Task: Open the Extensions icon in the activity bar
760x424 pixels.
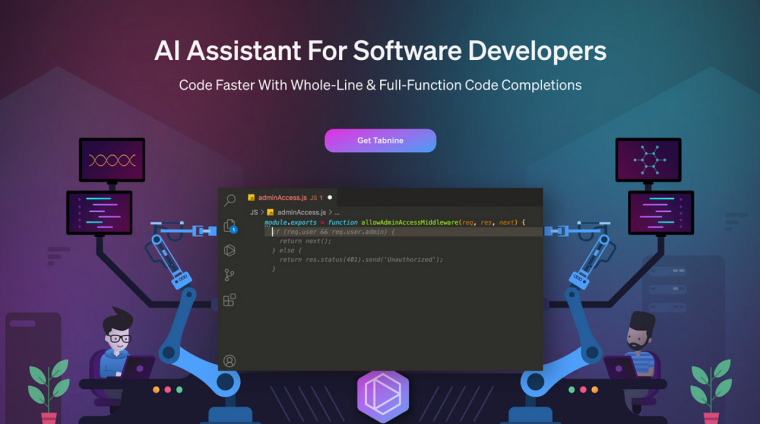Action: 230,300
